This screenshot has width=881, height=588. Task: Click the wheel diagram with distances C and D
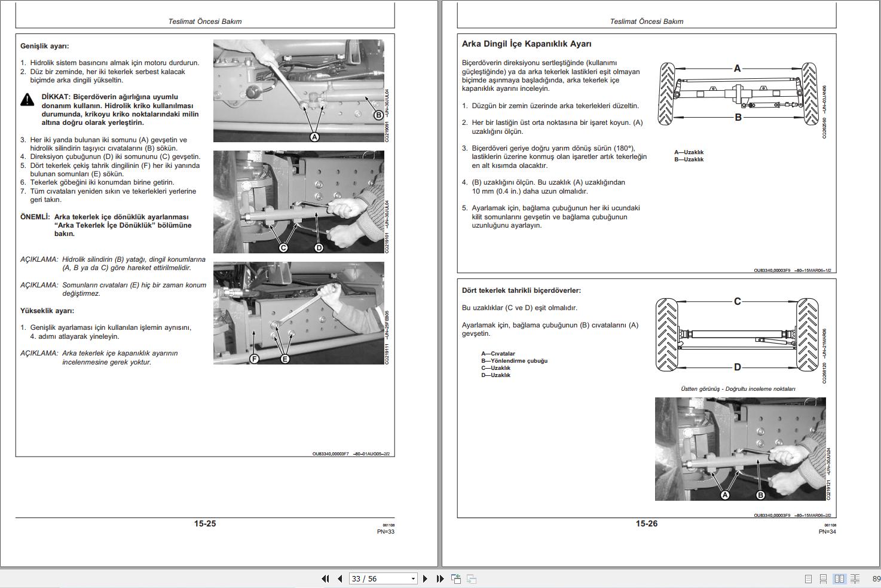(737, 335)
